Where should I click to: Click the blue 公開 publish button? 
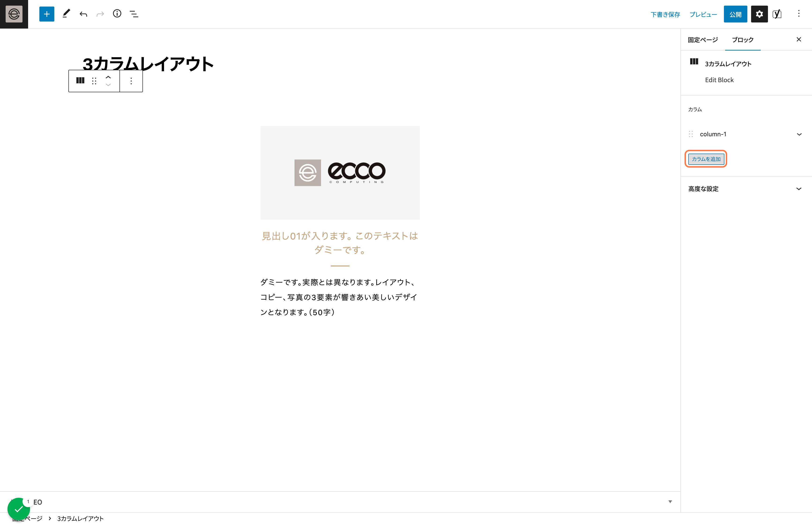point(735,14)
